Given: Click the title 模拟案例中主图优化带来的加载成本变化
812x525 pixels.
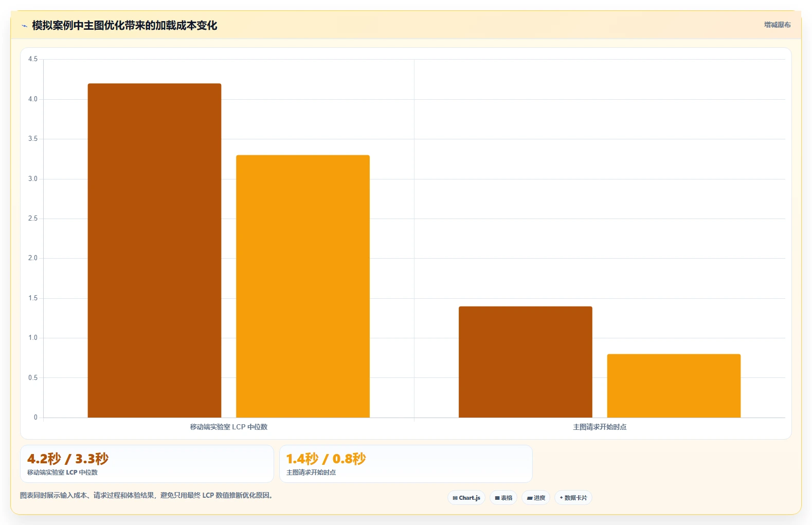Looking at the screenshot, I should pyautogui.click(x=124, y=26).
